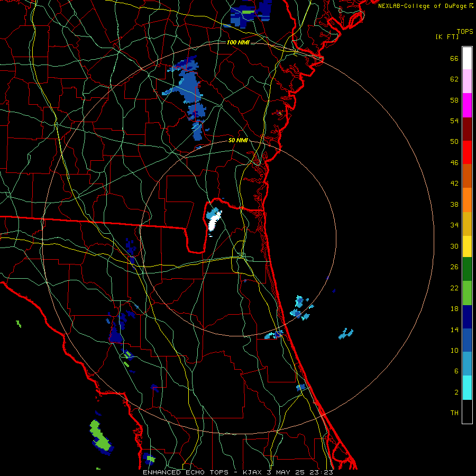Click the gold legend swatch near 34

pos(467,224)
